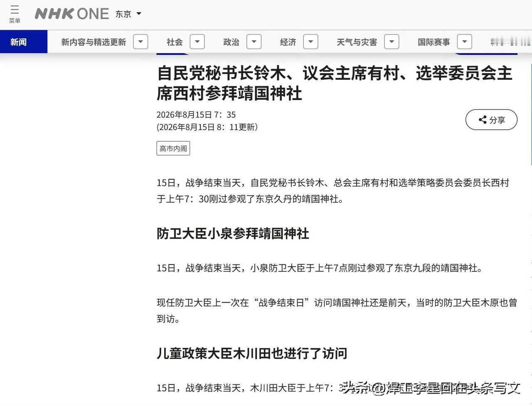Screen dimensions: 532x406
Task: Click subheading 儿童政策大臣木川田也进行了访问
Action: 252,354
